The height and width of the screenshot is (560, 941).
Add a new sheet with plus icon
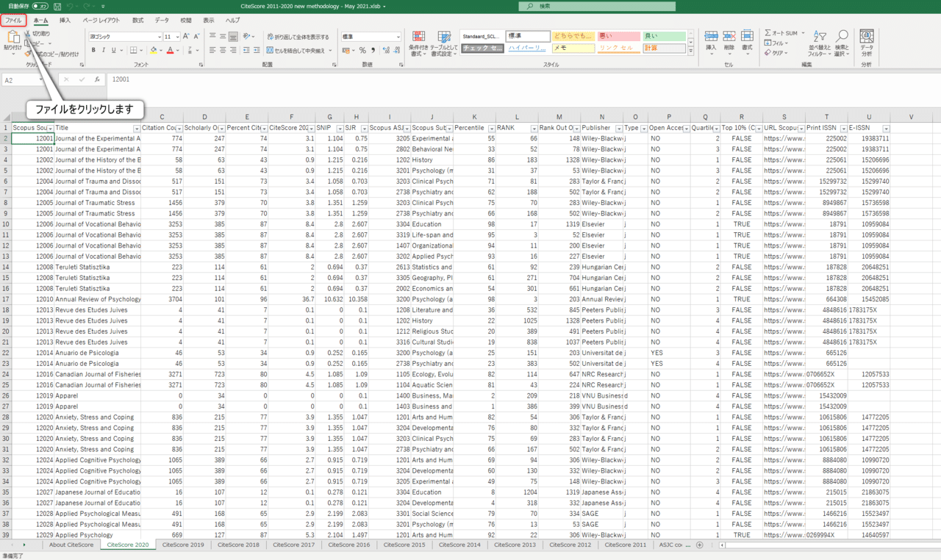coord(699,545)
